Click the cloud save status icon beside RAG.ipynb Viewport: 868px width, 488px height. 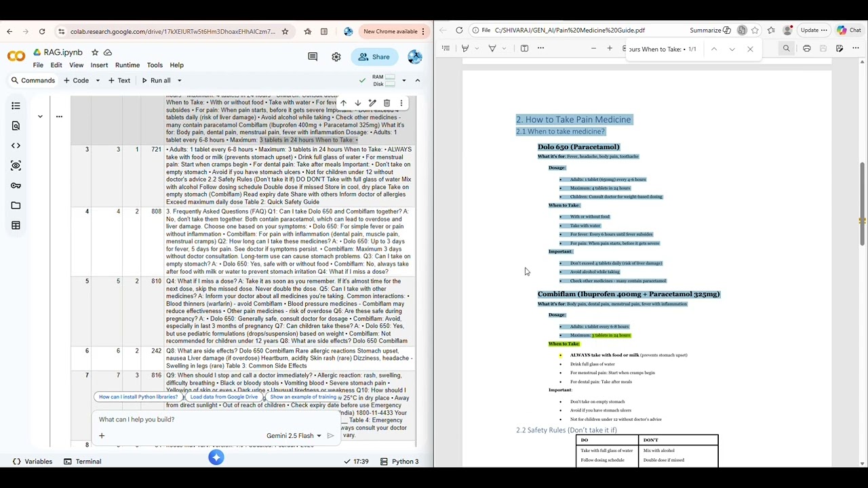[x=108, y=52]
